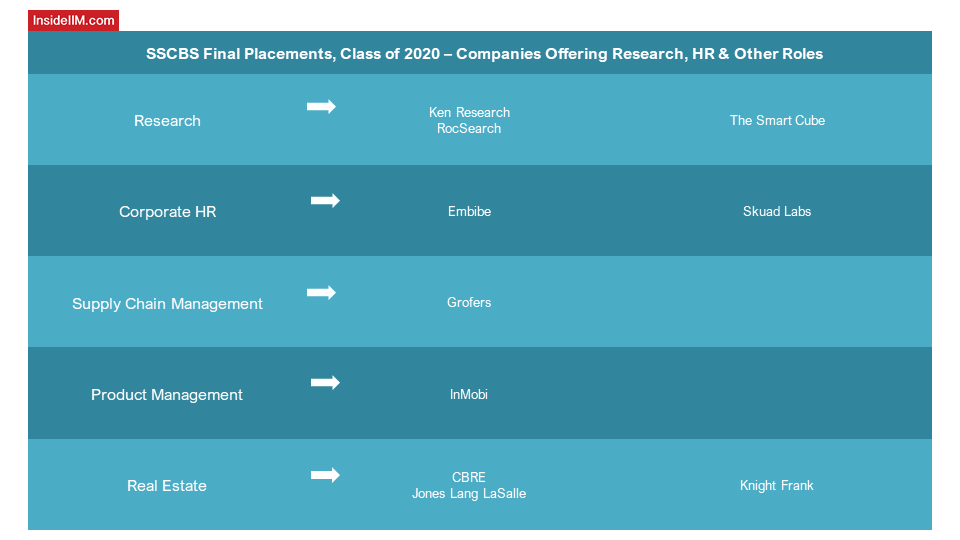Click the Grofers company name
This screenshot has width=960, height=540.
(469, 302)
